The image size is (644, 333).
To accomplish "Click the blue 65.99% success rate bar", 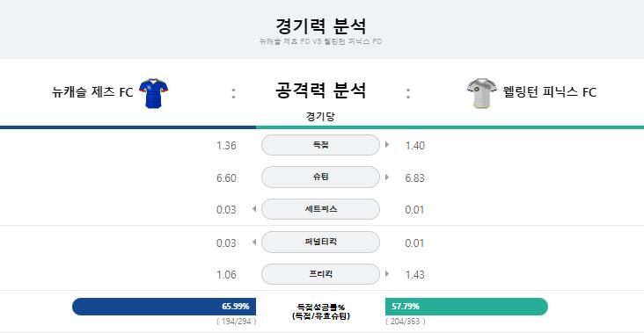I will [164, 307].
